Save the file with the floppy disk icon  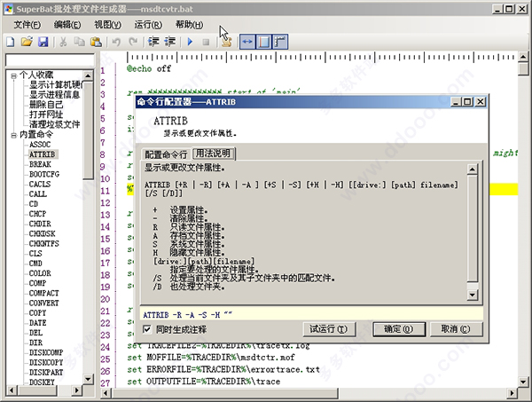pos(43,42)
